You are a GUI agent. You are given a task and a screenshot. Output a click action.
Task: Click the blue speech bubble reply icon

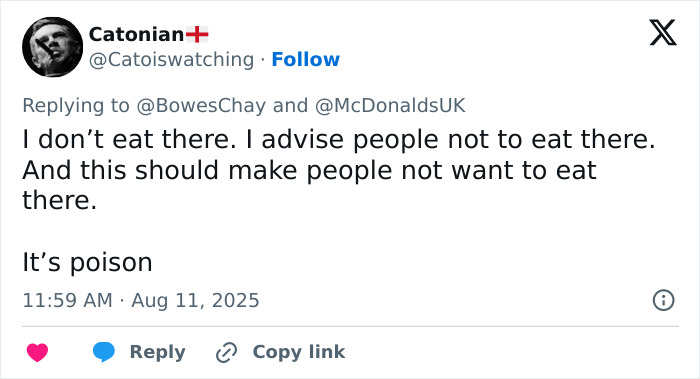coord(104,352)
